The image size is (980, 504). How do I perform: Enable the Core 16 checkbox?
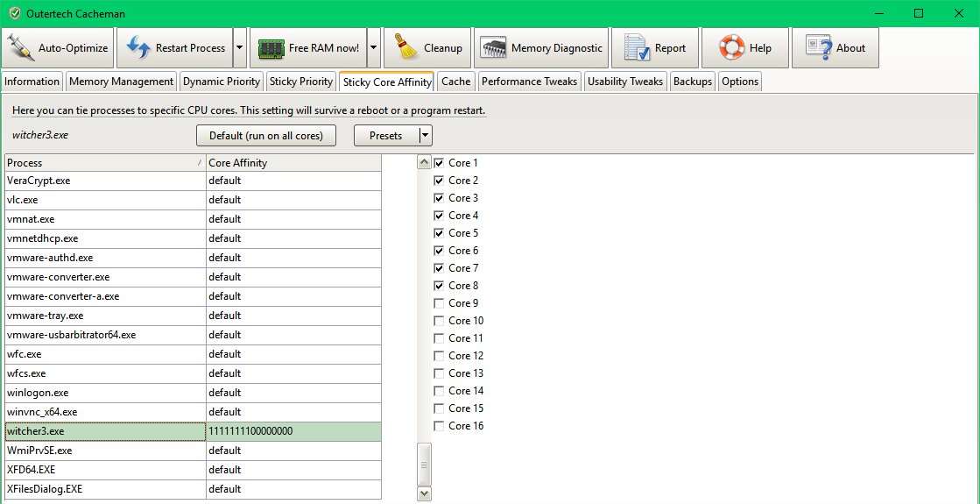click(x=439, y=426)
